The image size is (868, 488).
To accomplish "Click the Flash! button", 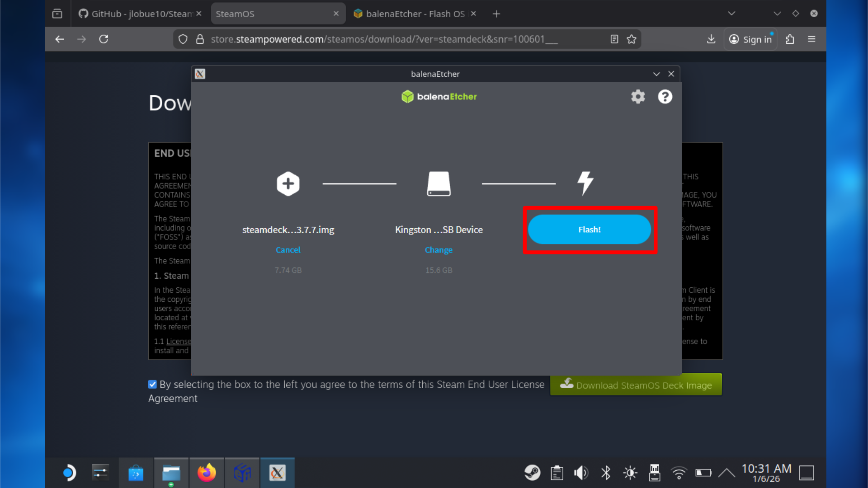I will click(589, 230).
